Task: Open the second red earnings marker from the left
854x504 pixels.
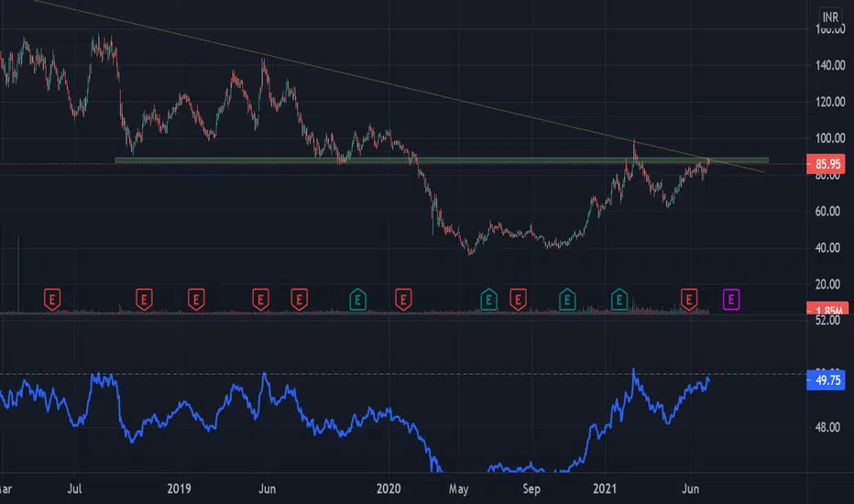Action: [x=144, y=299]
